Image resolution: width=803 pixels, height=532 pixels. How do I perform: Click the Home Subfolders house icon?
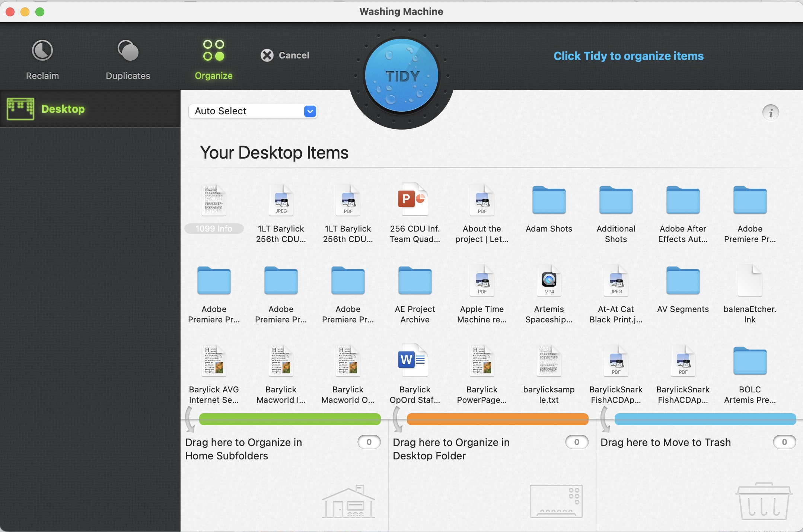coord(348,501)
